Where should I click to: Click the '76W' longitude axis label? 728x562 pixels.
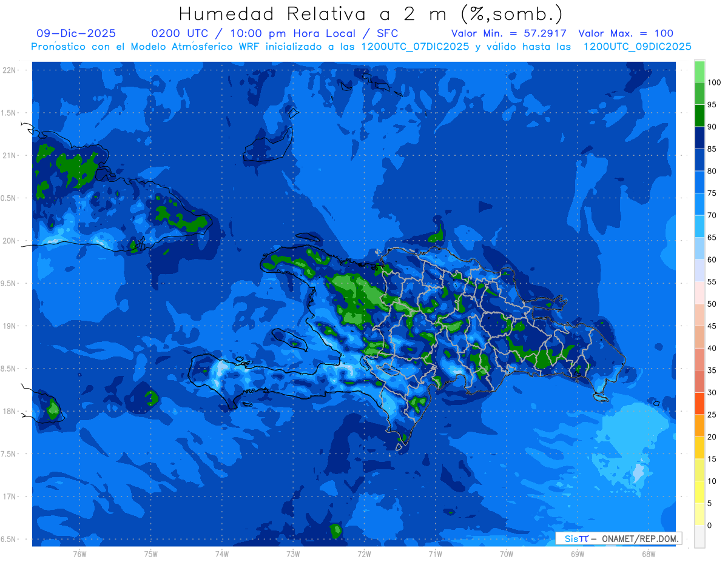point(79,554)
